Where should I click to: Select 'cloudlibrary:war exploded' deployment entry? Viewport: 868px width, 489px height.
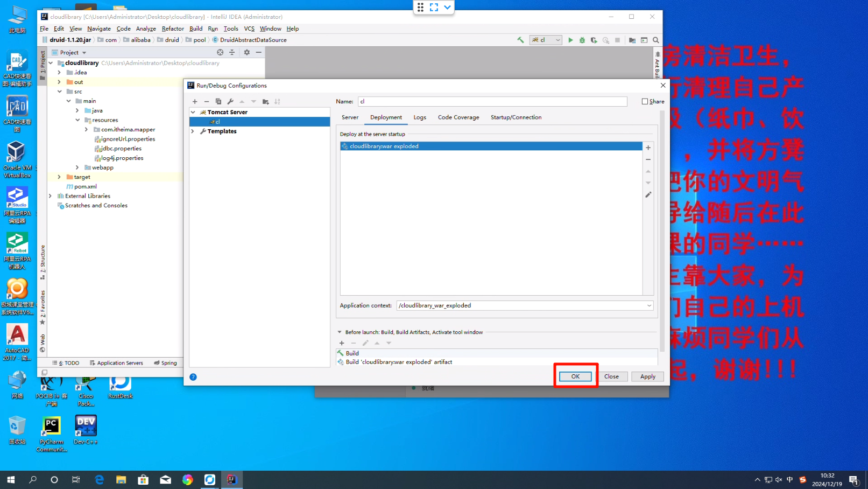click(491, 146)
